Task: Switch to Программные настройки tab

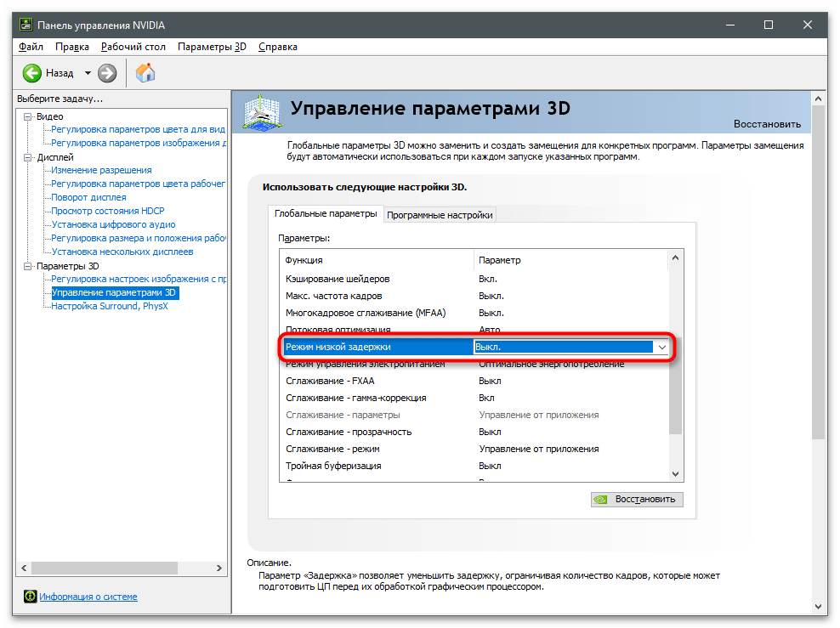Action: 440,215
